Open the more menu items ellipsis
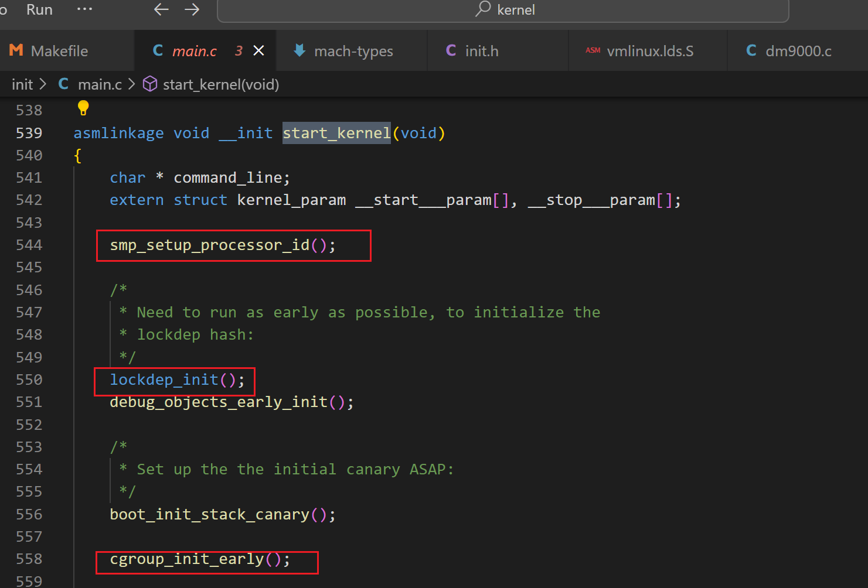The width and height of the screenshot is (868, 588). (84, 9)
